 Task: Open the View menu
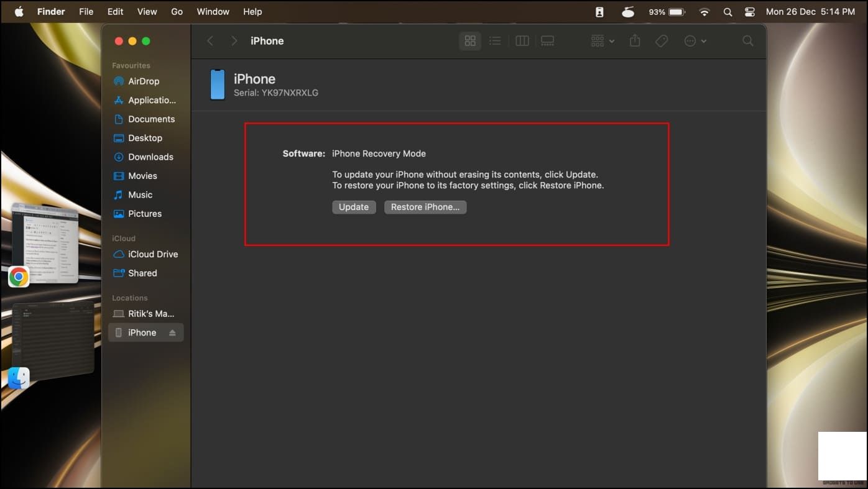point(147,12)
